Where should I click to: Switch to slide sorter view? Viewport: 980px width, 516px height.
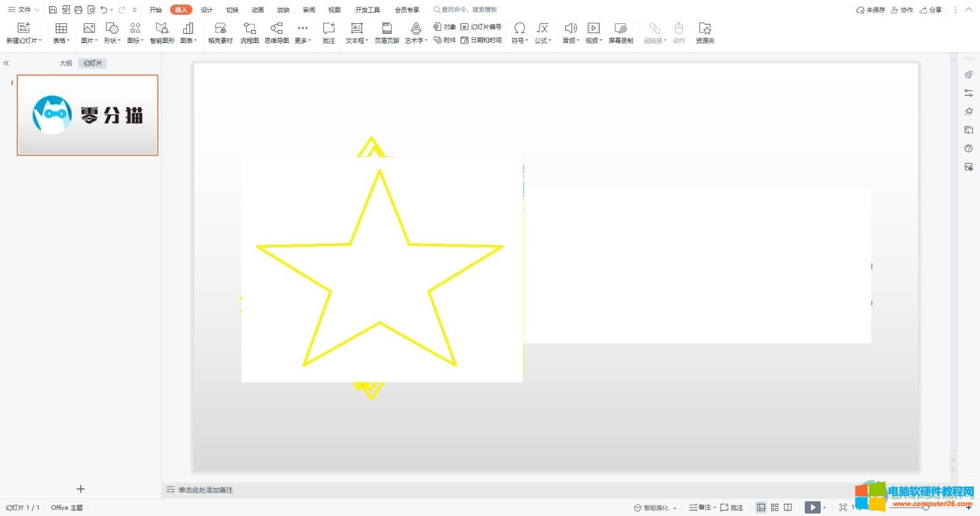(775, 507)
